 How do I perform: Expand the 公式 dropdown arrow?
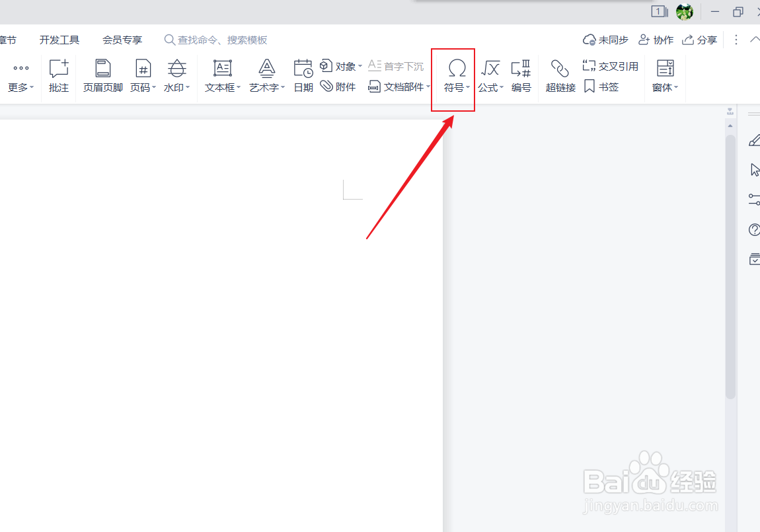(x=502, y=87)
